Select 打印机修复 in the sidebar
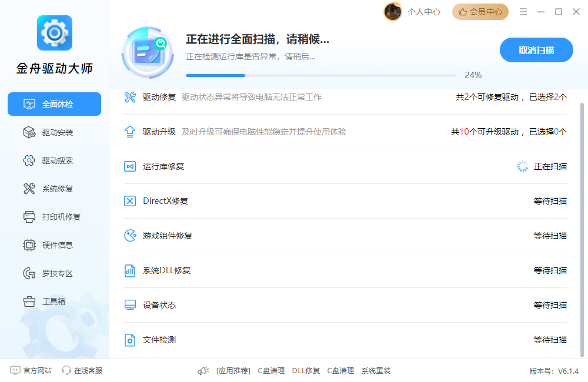 54,217
